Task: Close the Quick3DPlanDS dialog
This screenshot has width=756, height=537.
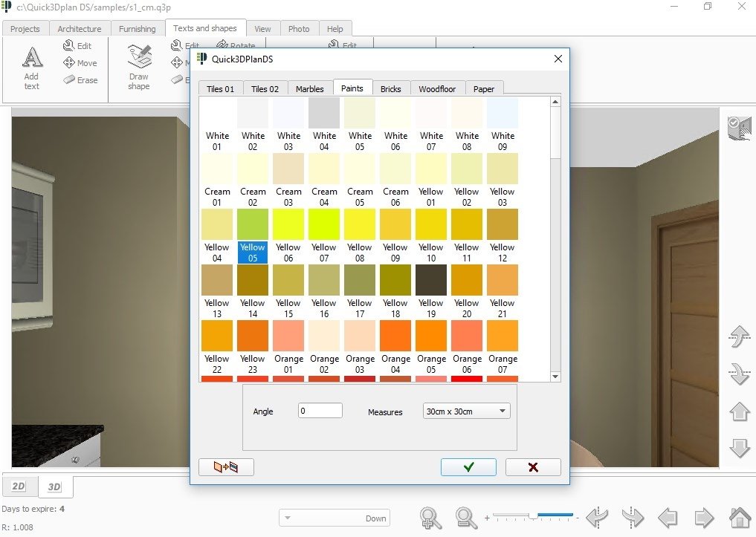Action: point(558,59)
